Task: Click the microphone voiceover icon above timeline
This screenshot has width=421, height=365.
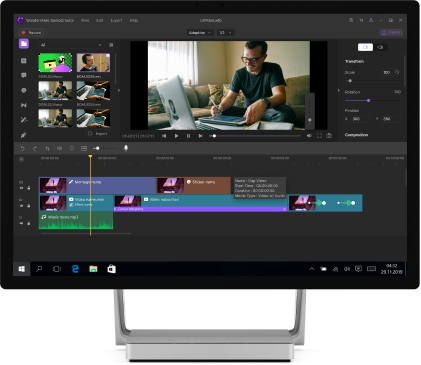Action: pyautogui.click(x=126, y=148)
